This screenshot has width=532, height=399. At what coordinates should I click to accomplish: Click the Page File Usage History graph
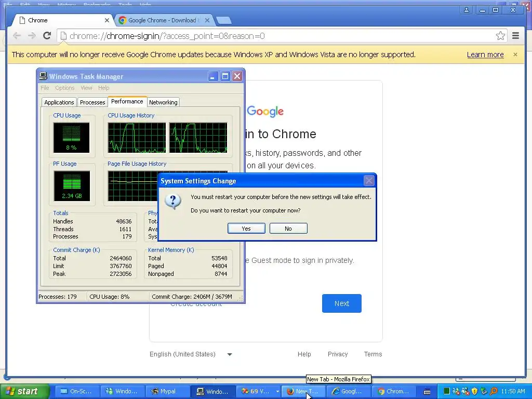click(133, 186)
